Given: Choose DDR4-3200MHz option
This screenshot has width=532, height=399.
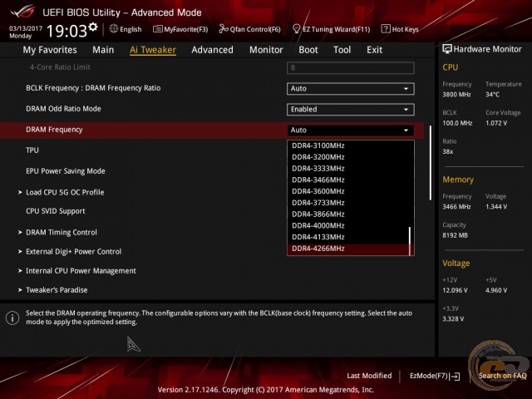Looking at the screenshot, I should (349, 157).
